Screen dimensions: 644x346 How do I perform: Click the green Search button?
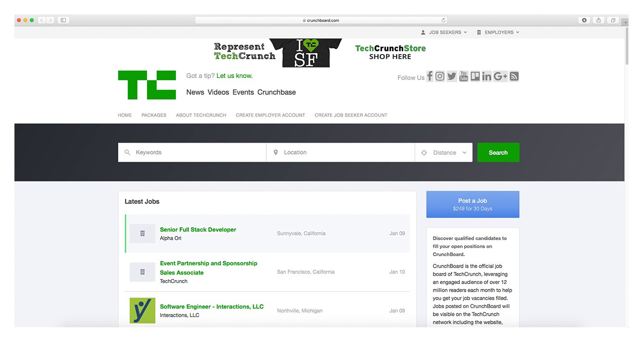(x=498, y=152)
